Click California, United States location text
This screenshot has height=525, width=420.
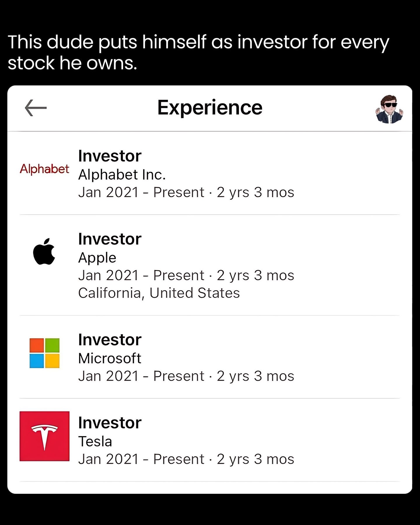(x=159, y=293)
